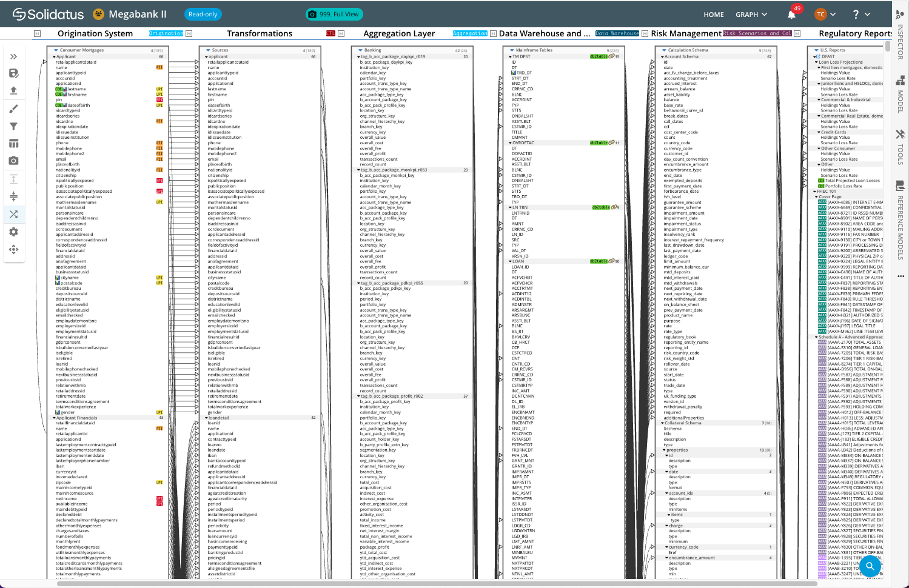Click the Risk Scenarios and Cal tag
The image size is (909, 588).
[x=757, y=33]
